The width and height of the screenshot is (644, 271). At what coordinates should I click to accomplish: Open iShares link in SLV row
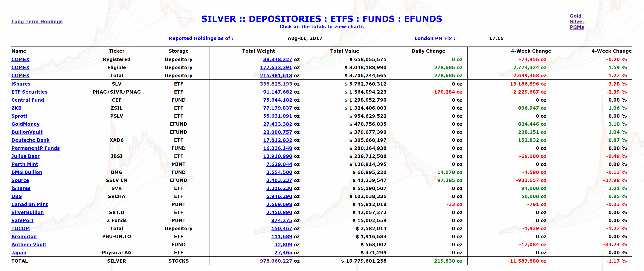tap(21, 84)
